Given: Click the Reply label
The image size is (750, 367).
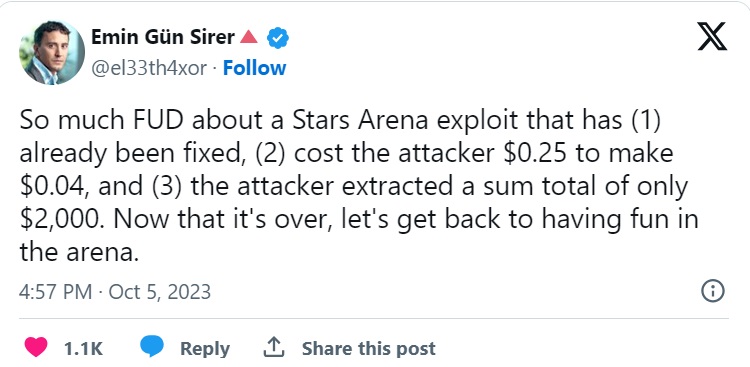Looking at the screenshot, I should 205,348.
